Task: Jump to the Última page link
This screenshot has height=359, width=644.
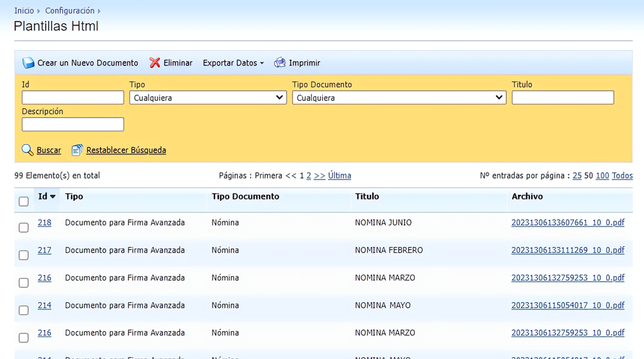Action: tap(339, 176)
